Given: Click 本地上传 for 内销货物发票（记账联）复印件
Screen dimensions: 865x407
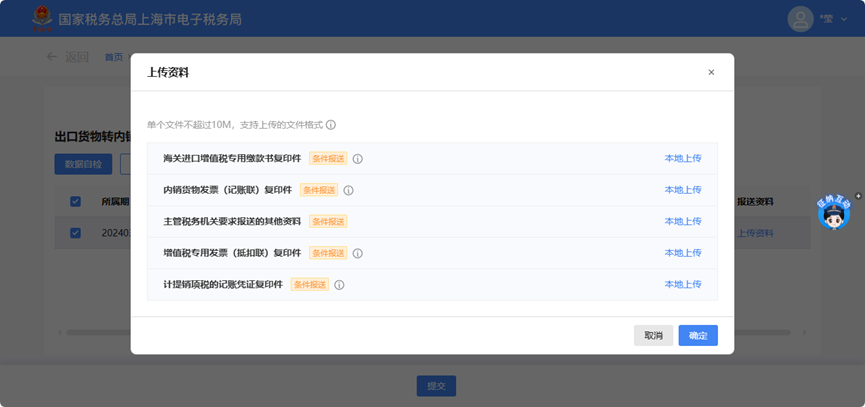Looking at the screenshot, I should point(683,190).
